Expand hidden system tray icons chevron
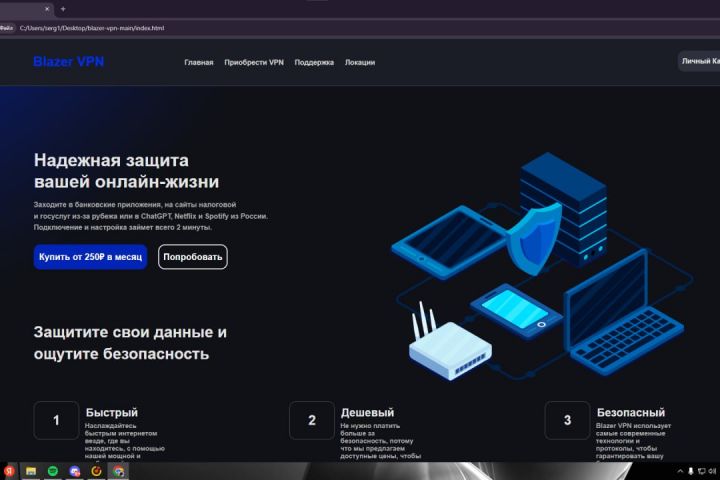720x480 pixels. (x=680, y=471)
